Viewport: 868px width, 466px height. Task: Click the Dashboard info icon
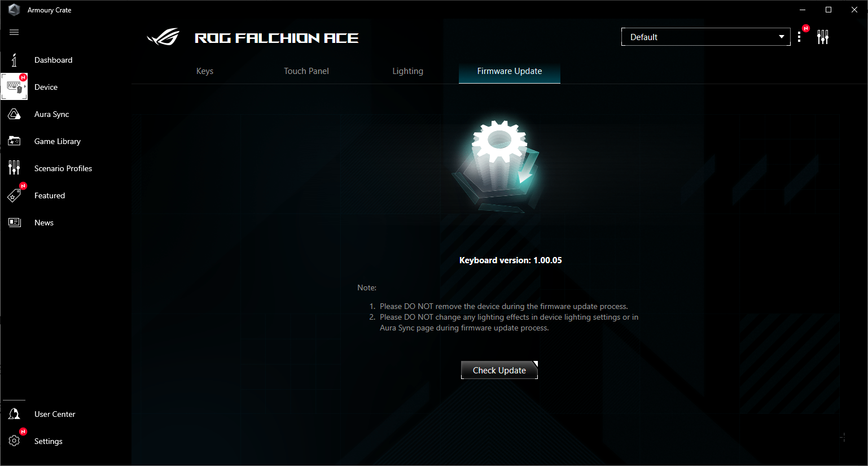(14, 60)
